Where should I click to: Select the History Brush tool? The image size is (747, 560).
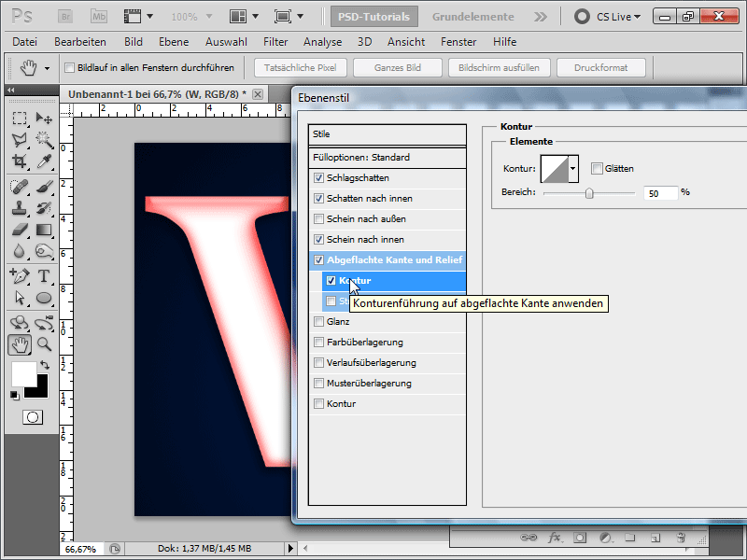coord(44,208)
